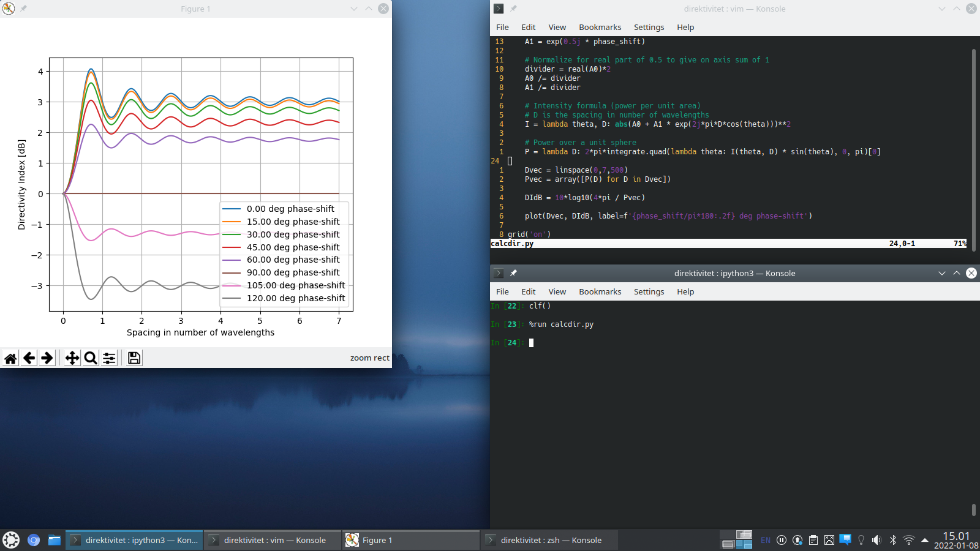Click the ipython In [24] prompt line
Viewport: 980px width, 551px height.
[512, 343]
